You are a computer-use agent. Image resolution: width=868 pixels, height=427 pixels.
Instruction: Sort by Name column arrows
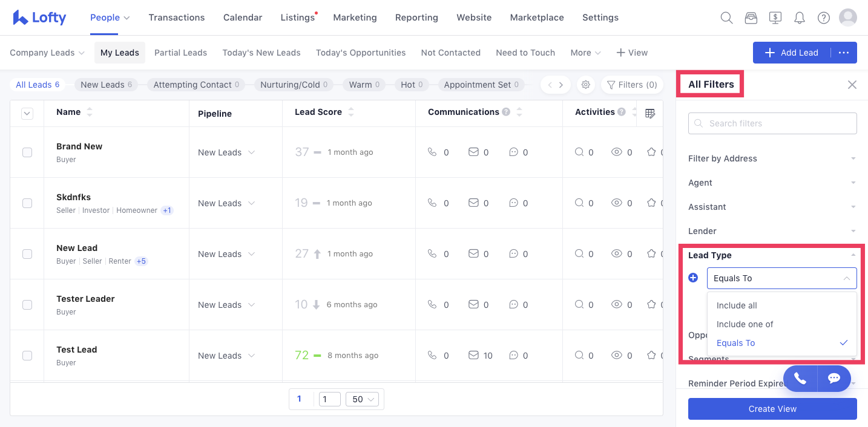90,112
